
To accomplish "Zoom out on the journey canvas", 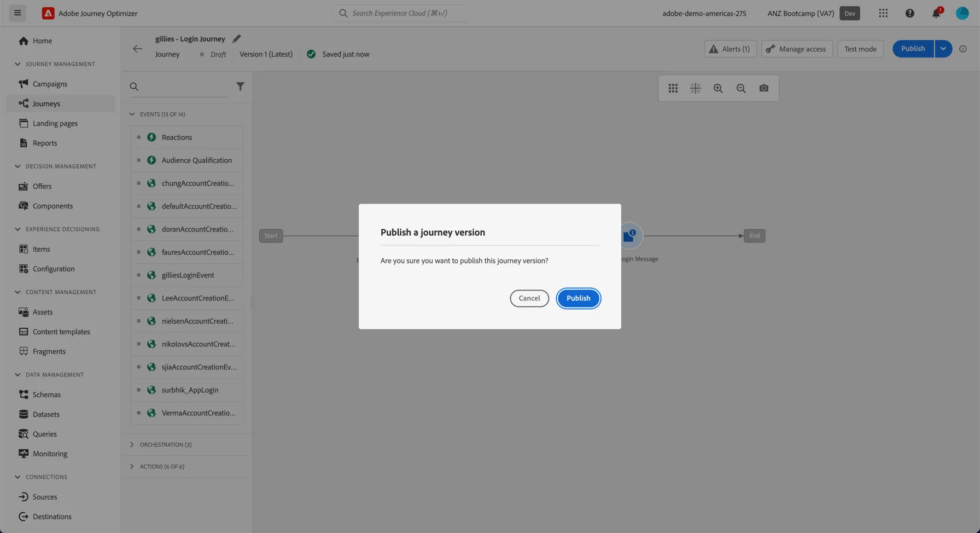I will tap(741, 88).
